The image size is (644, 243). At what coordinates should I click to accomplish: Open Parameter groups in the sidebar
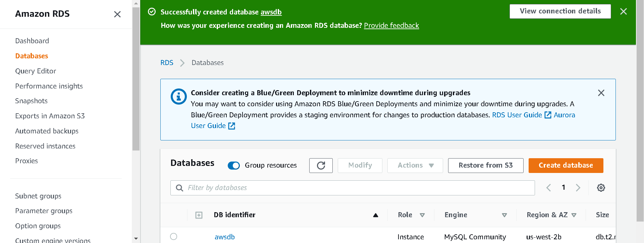tap(44, 211)
